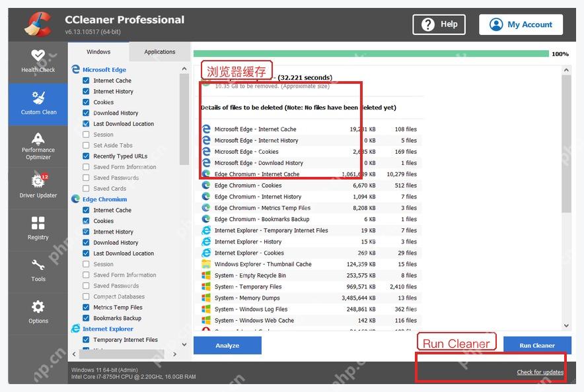Enable Microsoft Edge Session checkbox
Image resolution: width=584 pixels, height=392 pixels.
[86, 134]
